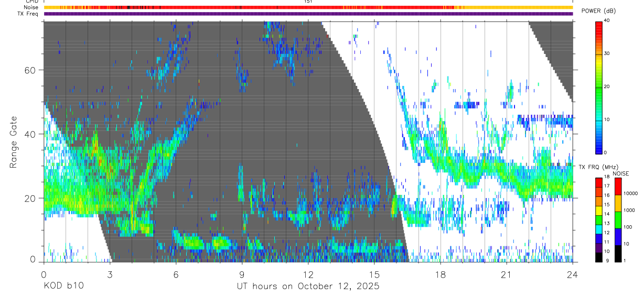Click the 3 tick on UT hours axis
This screenshot has width=644, height=297.
(110, 274)
